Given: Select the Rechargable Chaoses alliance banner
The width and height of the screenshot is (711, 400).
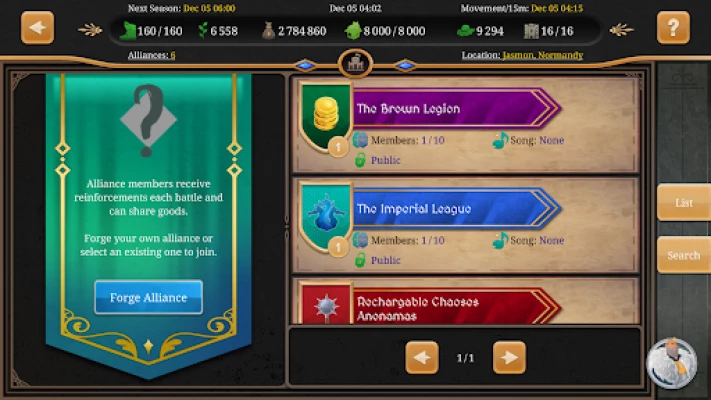Looking at the screenshot, I should click(x=457, y=307).
